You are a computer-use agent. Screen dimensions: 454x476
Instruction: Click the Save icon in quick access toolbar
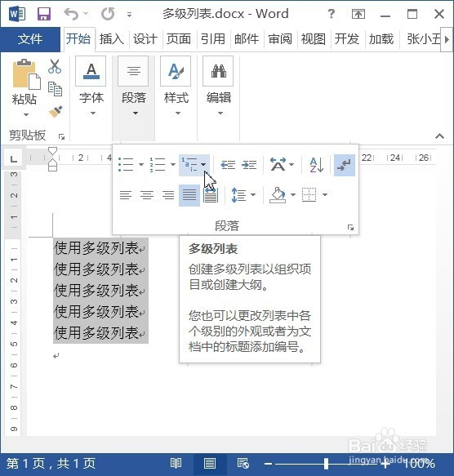pos(44,14)
